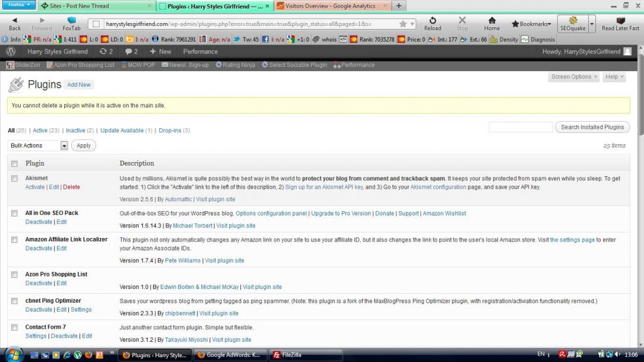Open cbnet Ping Optimizer Settings link

click(x=81, y=310)
